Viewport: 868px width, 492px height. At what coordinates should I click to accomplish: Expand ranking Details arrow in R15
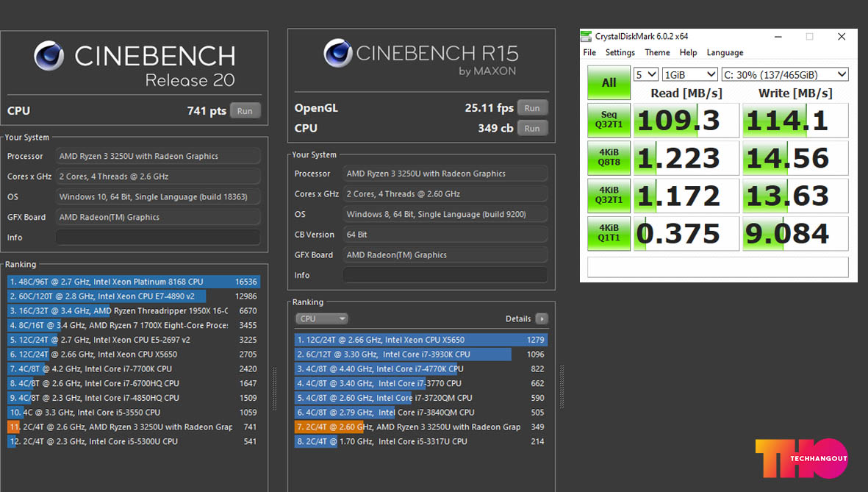(x=542, y=318)
